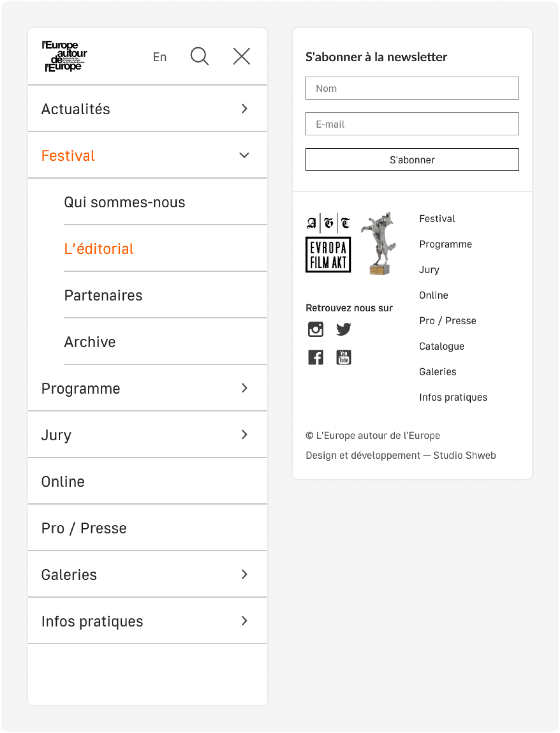This screenshot has height=733, width=560.
Task: Open Qui sommes-nous submenu item
Action: tap(124, 202)
